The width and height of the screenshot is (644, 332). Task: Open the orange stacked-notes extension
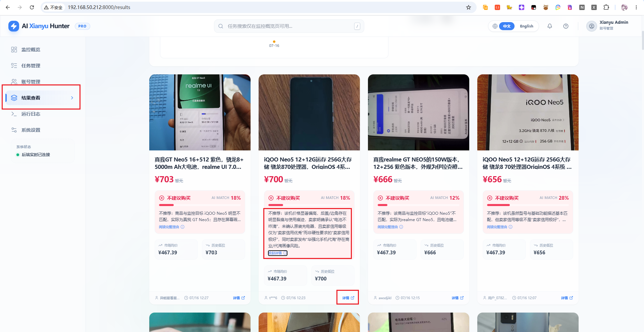485,7
